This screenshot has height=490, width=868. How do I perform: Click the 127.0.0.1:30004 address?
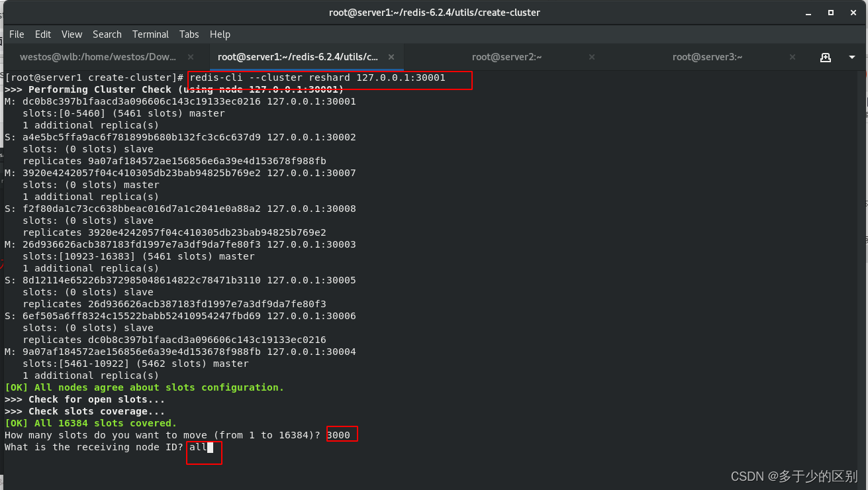[x=312, y=352]
